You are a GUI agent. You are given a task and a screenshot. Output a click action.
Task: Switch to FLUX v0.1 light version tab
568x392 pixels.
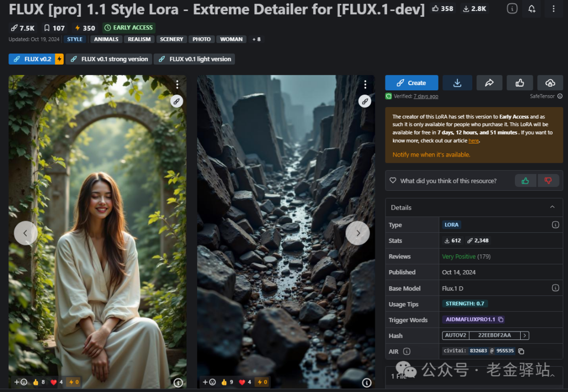coord(195,59)
